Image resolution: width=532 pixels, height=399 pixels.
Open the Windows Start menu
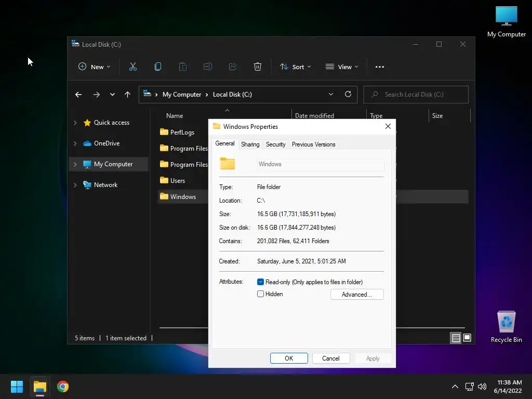pos(17,387)
